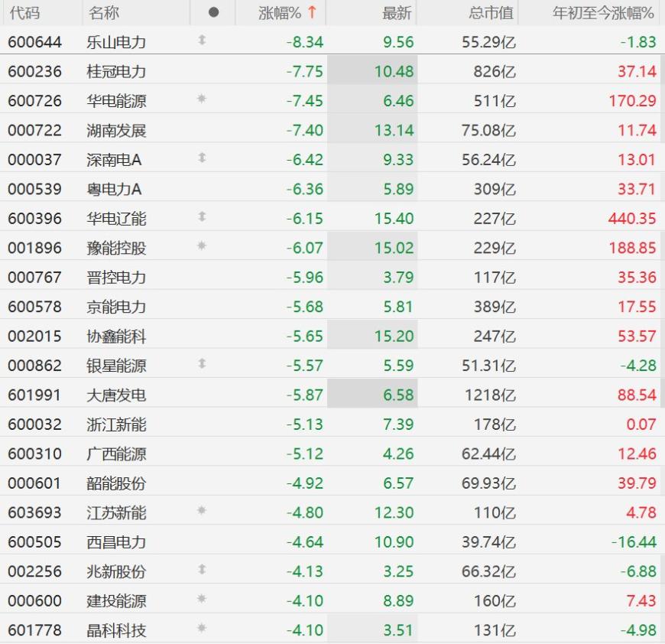Click 协鑫能科 latest price 15.20
The height and width of the screenshot is (644, 665).
[x=394, y=336]
